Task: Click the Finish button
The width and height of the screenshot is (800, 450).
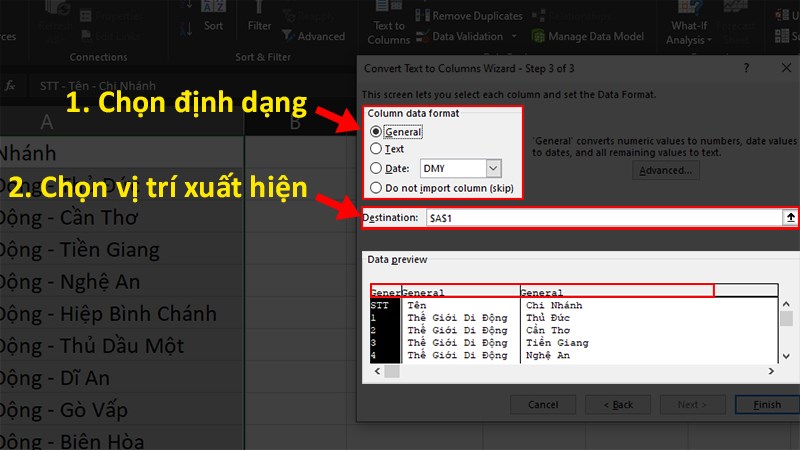Action: 767,405
